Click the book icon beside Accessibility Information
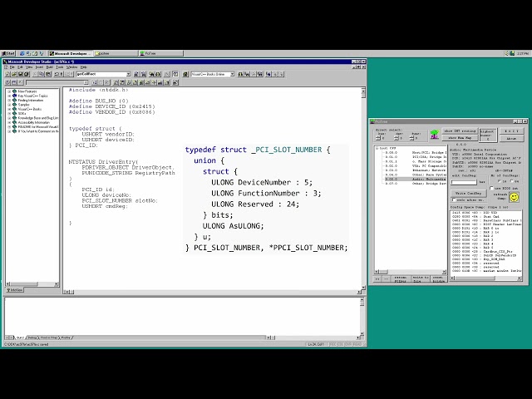This screenshot has width=532, height=399. pos(15,122)
